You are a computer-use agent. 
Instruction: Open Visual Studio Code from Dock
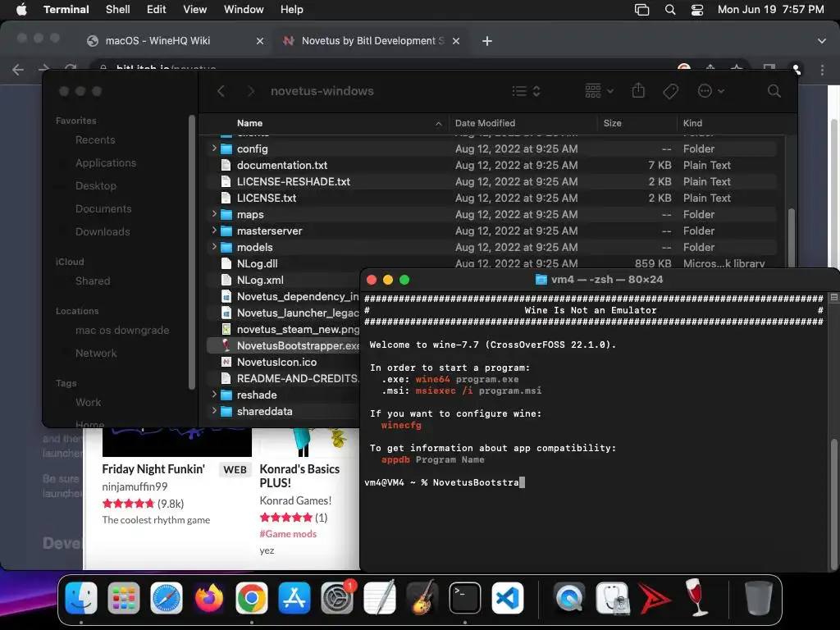(x=507, y=597)
